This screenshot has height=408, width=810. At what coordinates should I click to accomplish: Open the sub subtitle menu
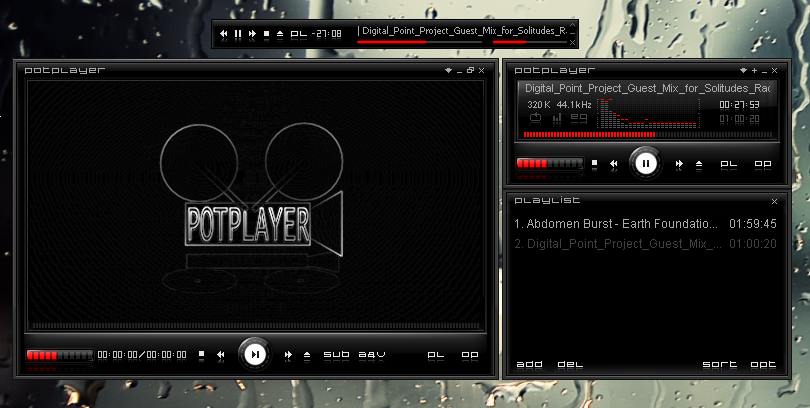[x=336, y=354]
